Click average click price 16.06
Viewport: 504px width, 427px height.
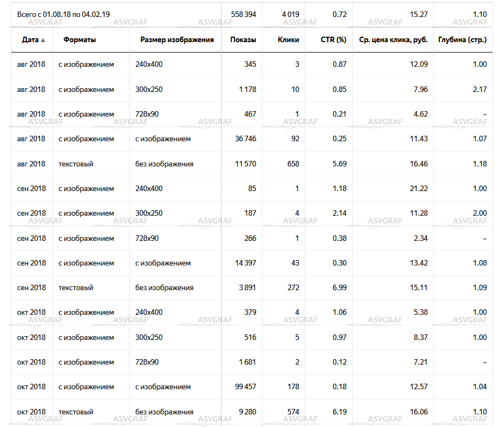pos(419,412)
